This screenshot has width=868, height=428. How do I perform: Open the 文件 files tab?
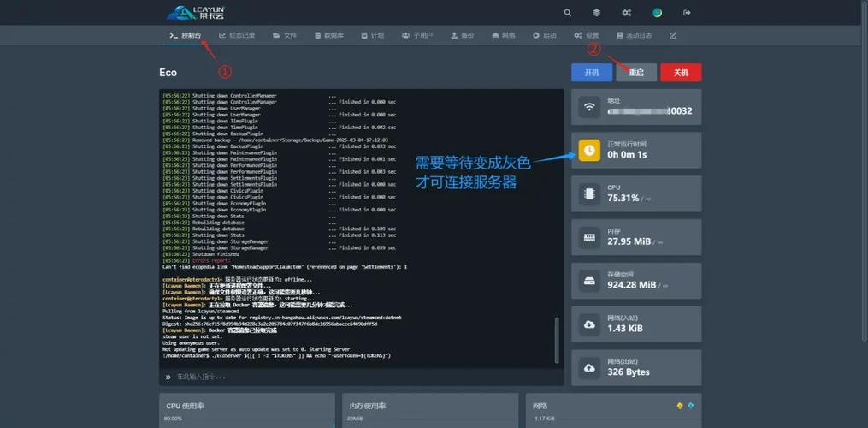[285, 35]
